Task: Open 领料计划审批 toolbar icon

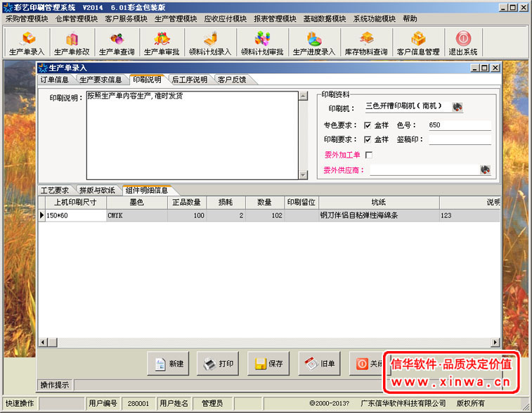Action: (262, 42)
